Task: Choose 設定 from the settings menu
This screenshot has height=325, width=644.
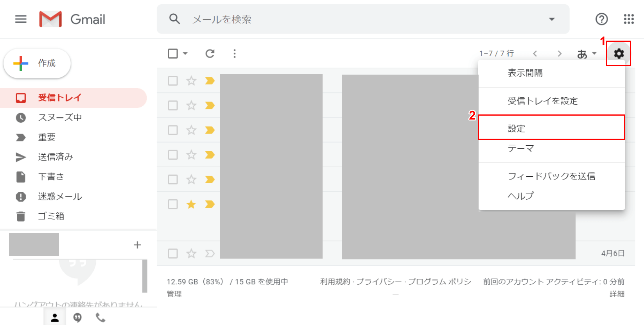Action: pos(552,129)
